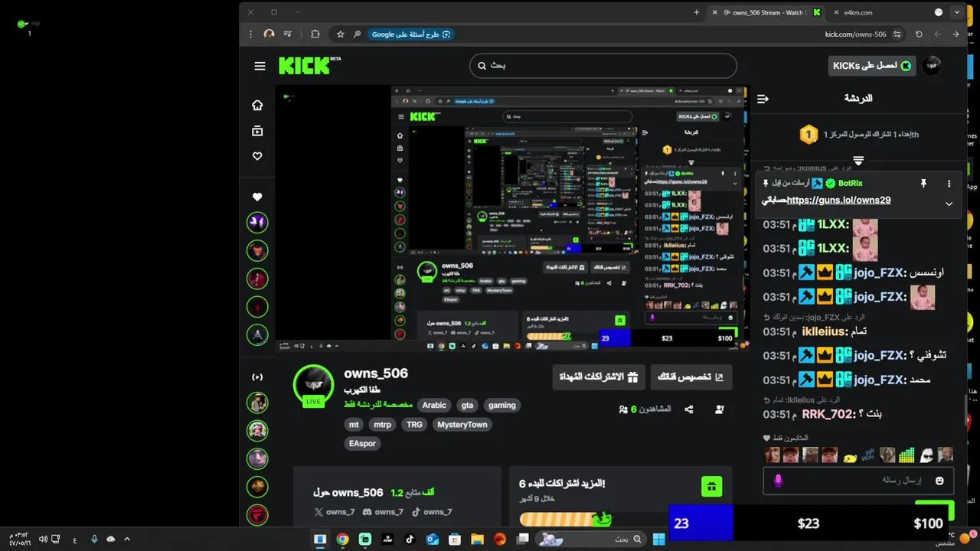
Task: Click the share icon under stream
Action: (x=688, y=409)
